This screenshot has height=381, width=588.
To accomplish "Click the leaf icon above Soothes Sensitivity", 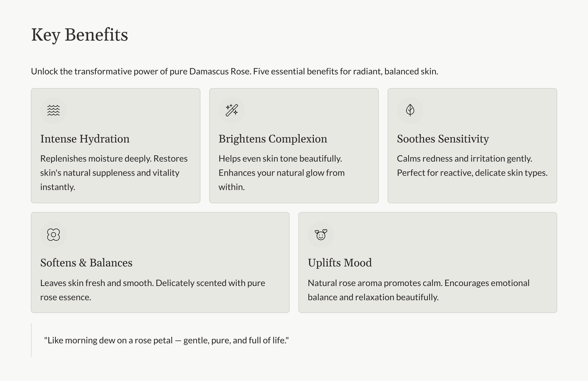I will point(410,110).
